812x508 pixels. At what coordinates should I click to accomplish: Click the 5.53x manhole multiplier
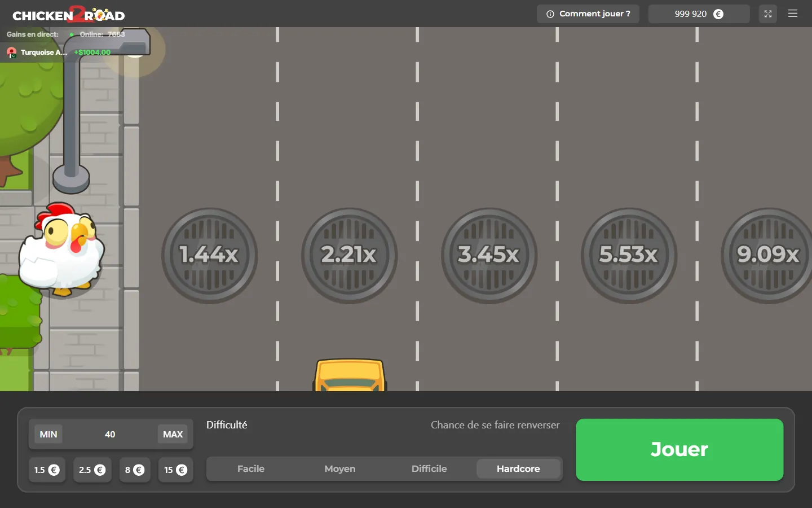629,256
